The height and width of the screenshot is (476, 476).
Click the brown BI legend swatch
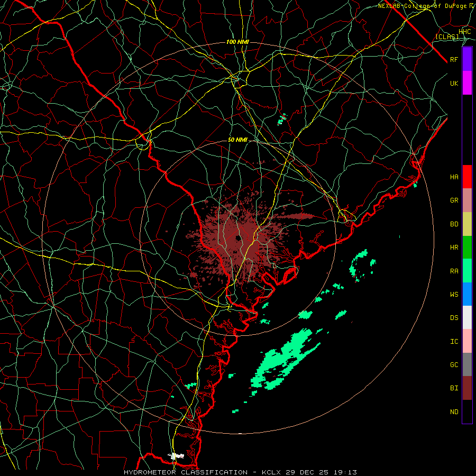[x=467, y=388]
